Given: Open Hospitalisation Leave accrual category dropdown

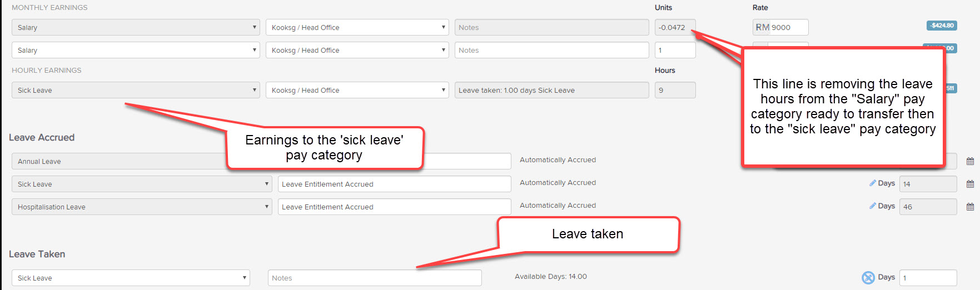Looking at the screenshot, I should tap(142, 207).
